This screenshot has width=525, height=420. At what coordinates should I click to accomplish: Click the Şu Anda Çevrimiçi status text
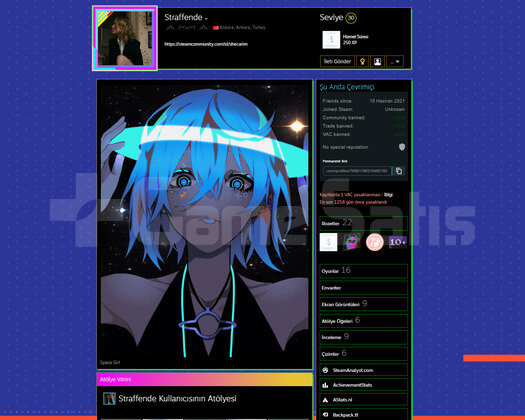pyautogui.click(x=347, y=87)
